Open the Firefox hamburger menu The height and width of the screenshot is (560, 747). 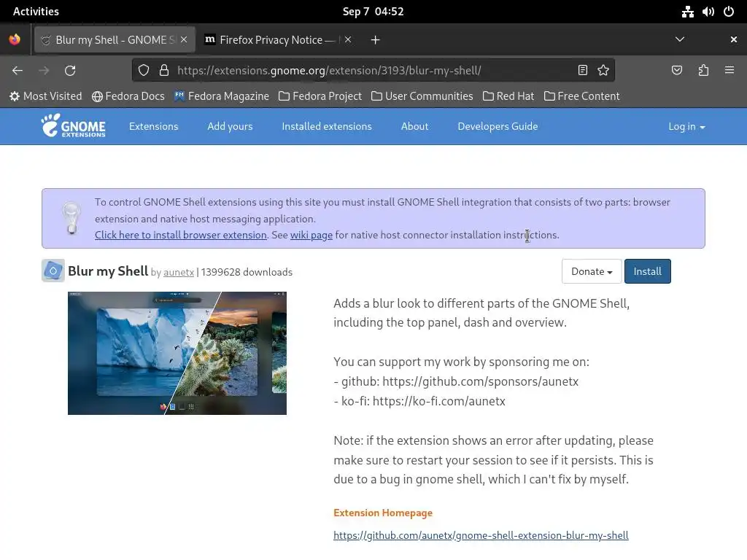coord(729,71)
